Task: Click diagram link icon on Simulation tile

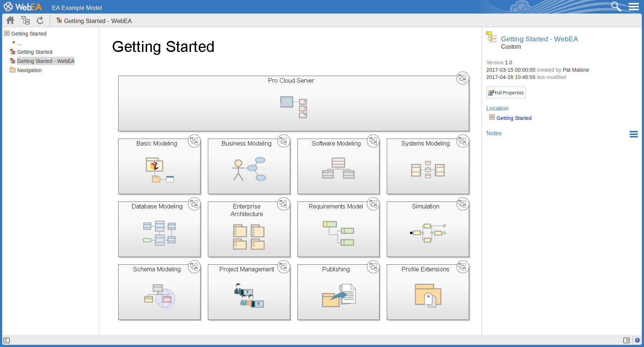Action: (463, 204)
